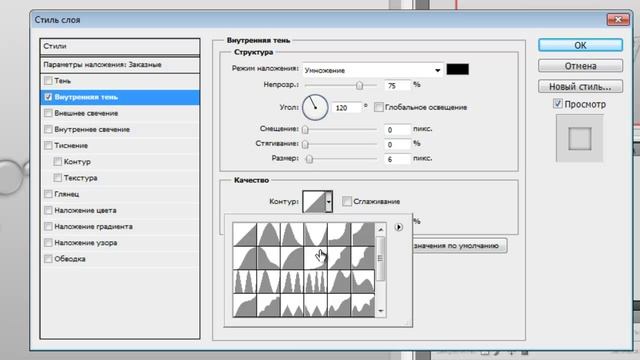Click the значения по умолчанию button
This screenshot has width=640, height=360.
pos(460,246)
